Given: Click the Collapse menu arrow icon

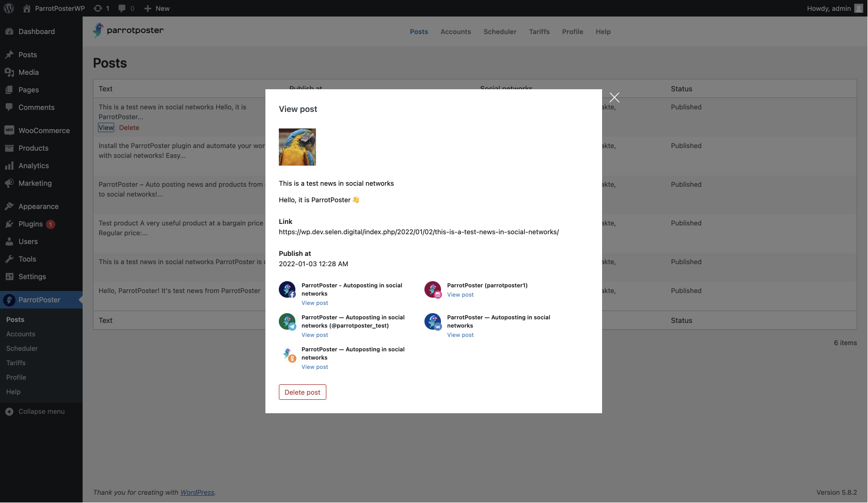Looking at the screenshot, I should (x=9, y=412).
